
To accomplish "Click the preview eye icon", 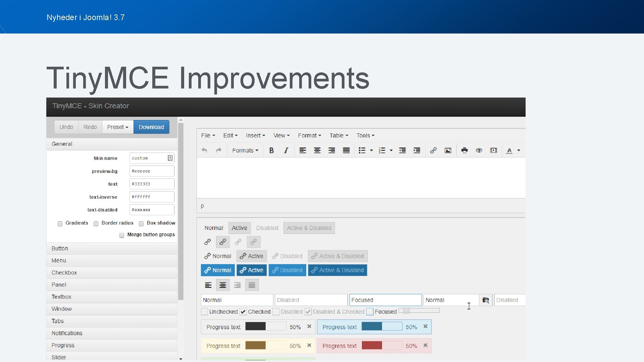I will (479, 150).
